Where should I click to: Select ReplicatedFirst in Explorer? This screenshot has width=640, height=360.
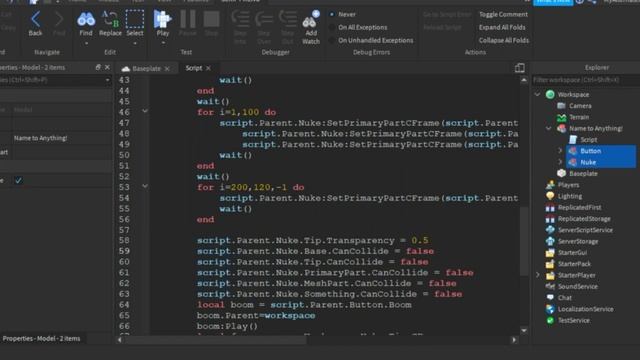tap(579, 207)
